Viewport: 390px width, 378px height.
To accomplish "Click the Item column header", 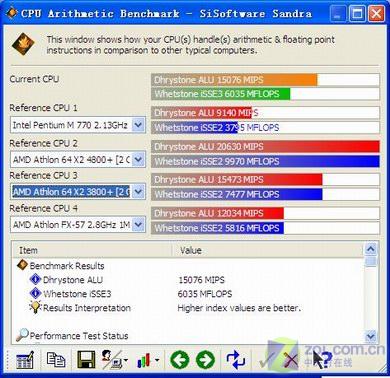I will point(92,250).
